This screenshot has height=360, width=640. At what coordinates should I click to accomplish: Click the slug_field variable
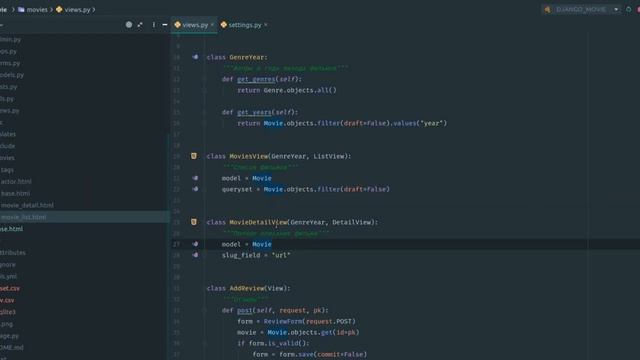pos(241,256)
